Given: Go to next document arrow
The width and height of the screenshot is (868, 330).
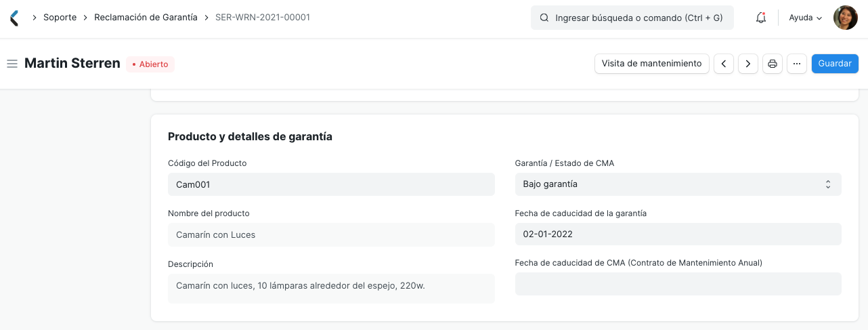Looking at the screenshot, I should [x=748, y=64].
